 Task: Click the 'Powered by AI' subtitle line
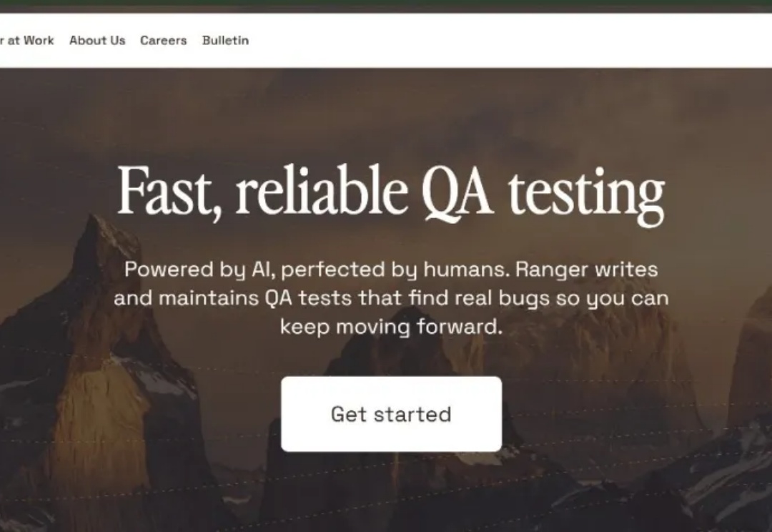[x=390, y=270]
